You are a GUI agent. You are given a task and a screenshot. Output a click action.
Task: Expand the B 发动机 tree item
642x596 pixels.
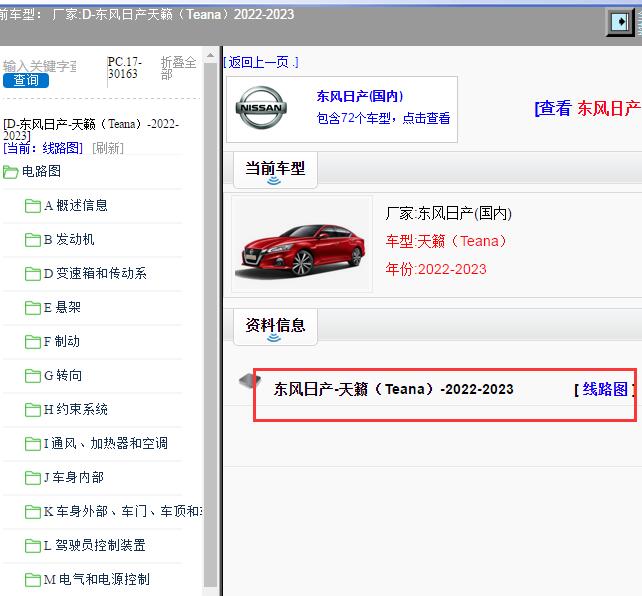69,239
